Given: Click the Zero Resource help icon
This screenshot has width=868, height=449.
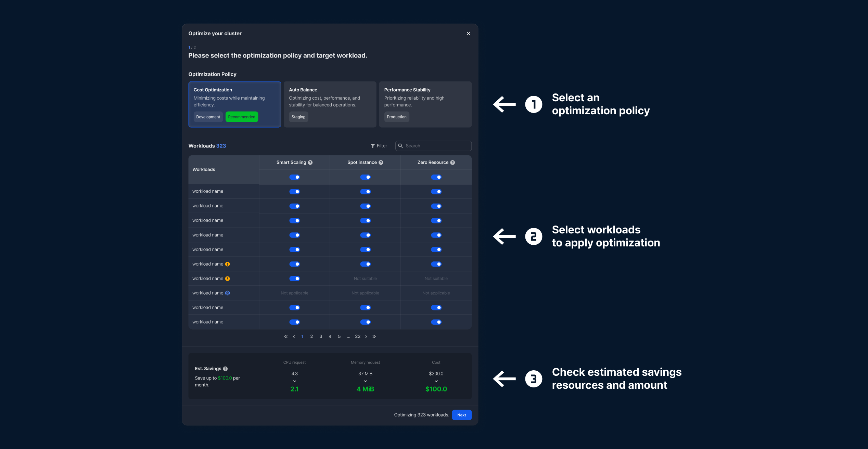Looking at the screenshot, I should pyautogui.click(x=452, y=163).
